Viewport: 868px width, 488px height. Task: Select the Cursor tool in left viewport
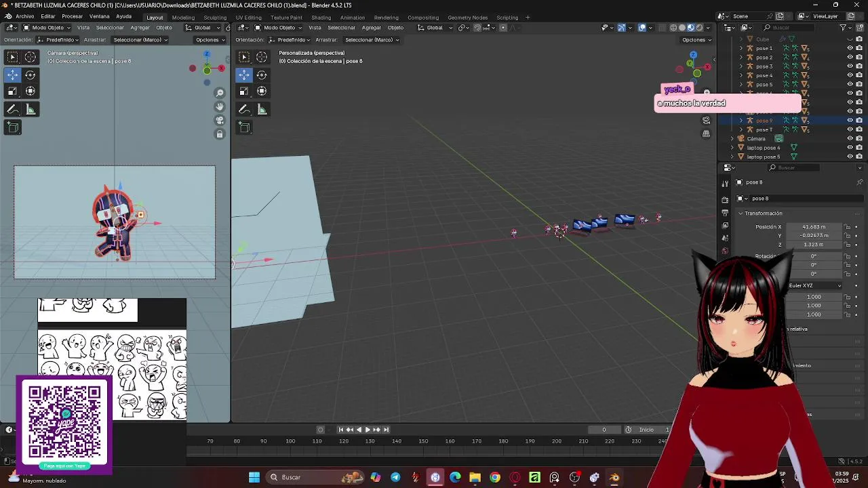coord(31,58)
